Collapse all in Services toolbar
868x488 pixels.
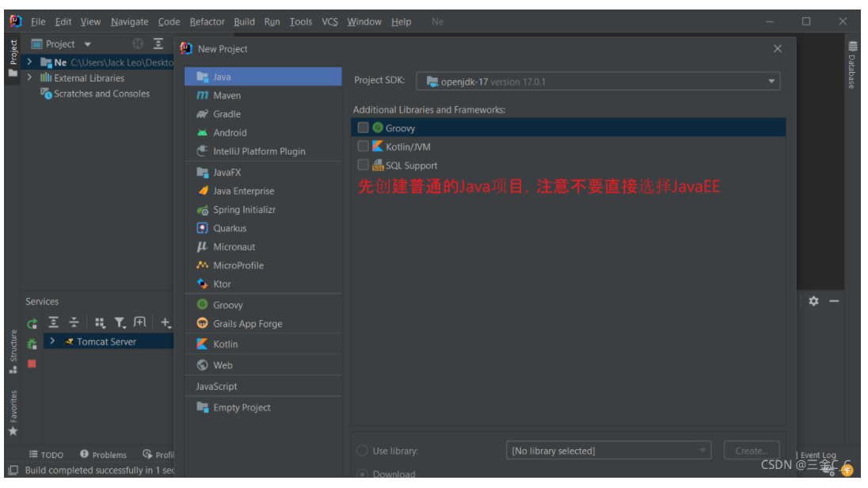coord(74,322)
